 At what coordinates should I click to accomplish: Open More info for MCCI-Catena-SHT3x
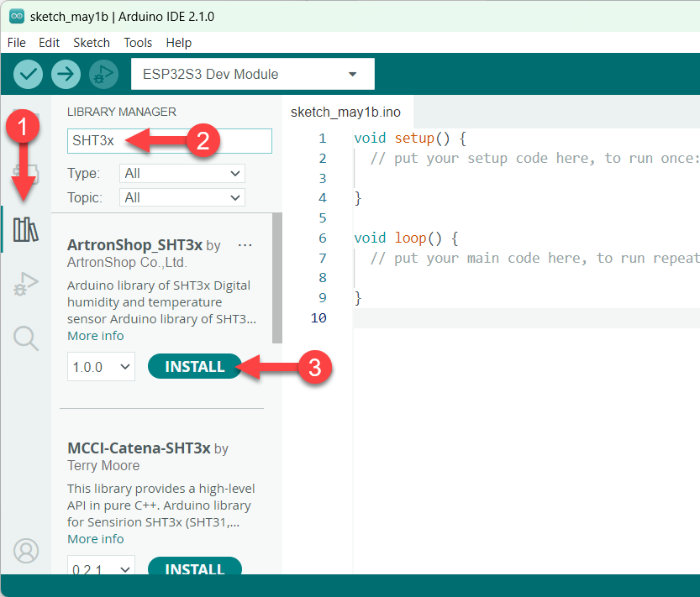point(96,539)
